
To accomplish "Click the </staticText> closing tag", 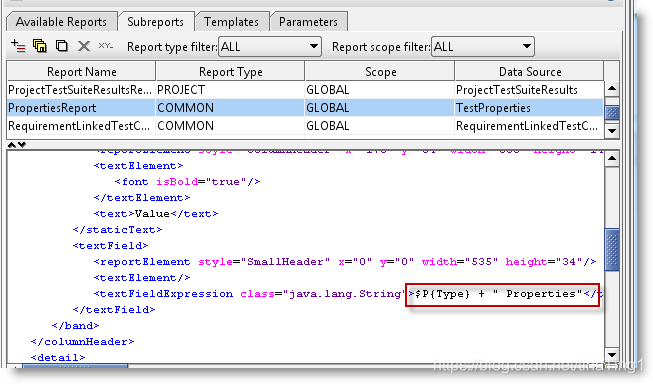I will [117, 229].
